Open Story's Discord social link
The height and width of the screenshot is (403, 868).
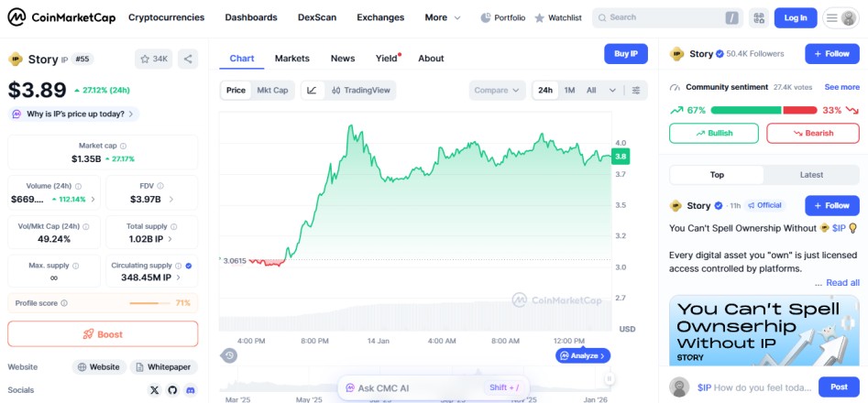[x=191, y=390]
